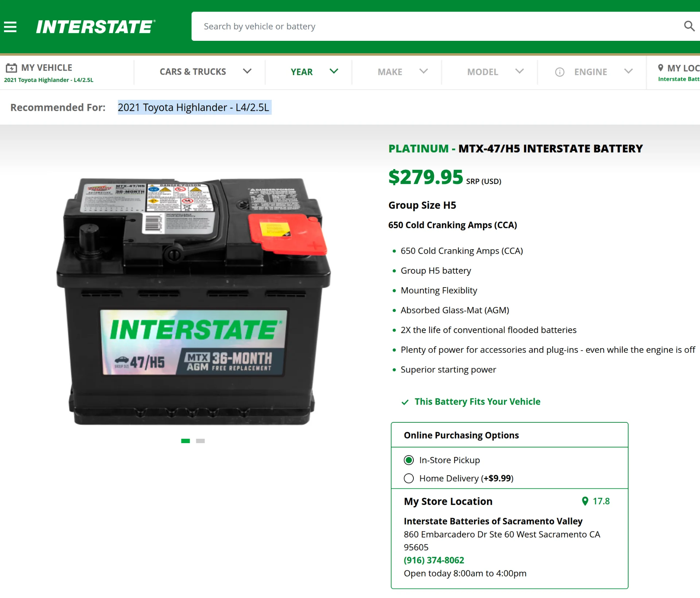Select the In-Store Pickup option

(x=409, y=460)
